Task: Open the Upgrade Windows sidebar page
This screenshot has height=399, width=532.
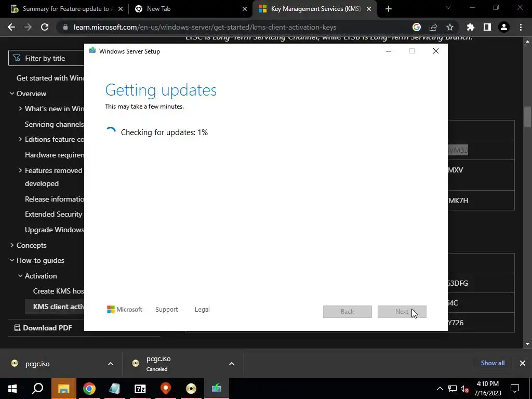Action: [x=54, y=230]
